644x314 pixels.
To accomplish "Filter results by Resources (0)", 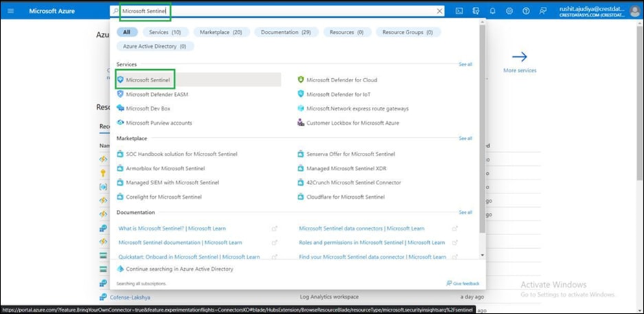I will tap(347, 32).
